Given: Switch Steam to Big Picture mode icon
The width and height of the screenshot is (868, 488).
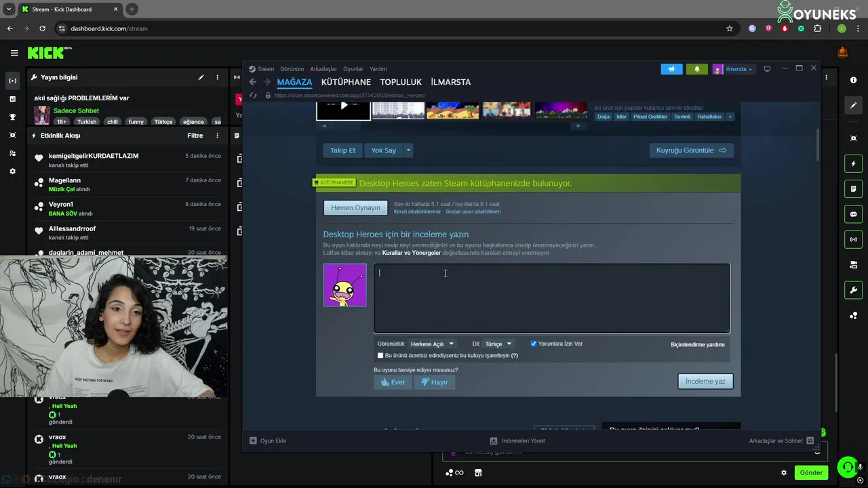Looking at the screenshot, I should [x=767, y=69].
